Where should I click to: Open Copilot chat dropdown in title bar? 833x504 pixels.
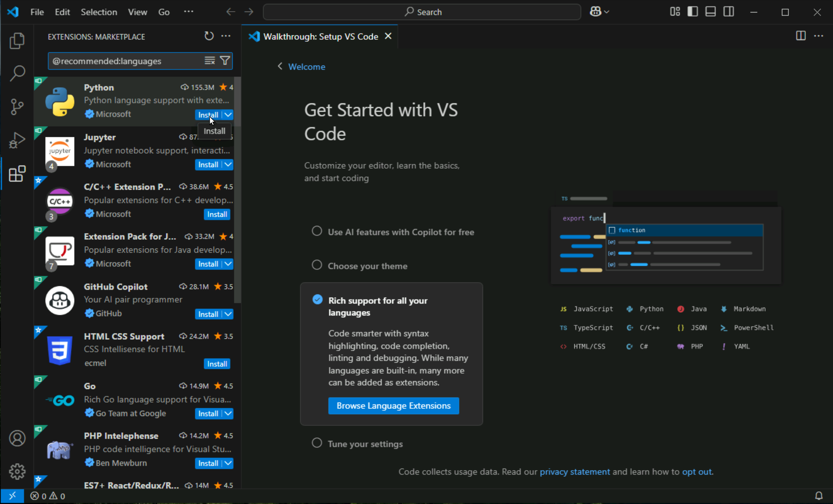pos(607,12)
